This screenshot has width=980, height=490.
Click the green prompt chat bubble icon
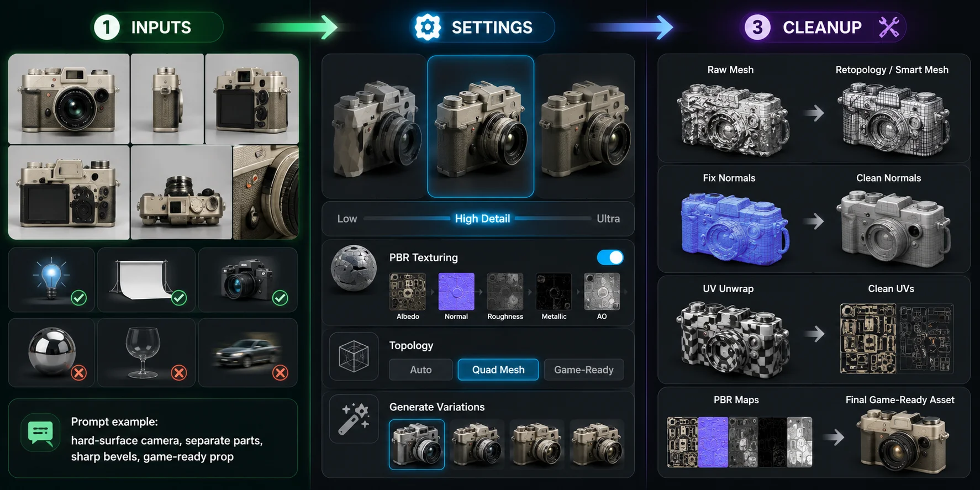click(40, 433)
